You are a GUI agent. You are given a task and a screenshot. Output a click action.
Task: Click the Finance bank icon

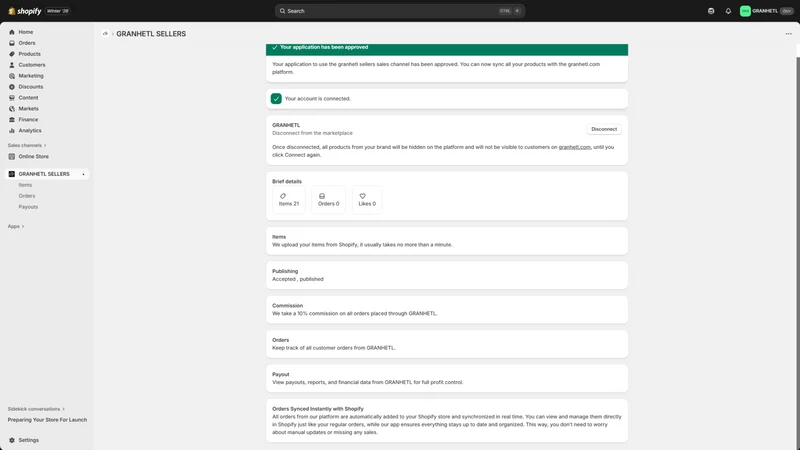point(12,119)
